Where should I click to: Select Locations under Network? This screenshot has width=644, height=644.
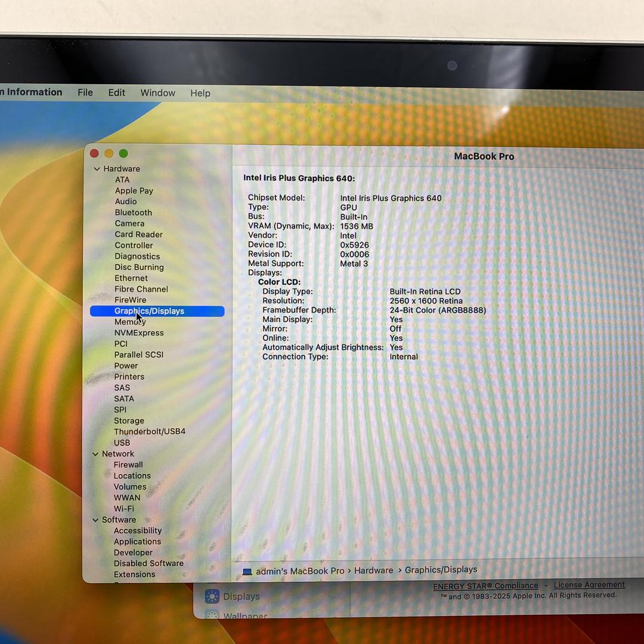click(132, 476)
